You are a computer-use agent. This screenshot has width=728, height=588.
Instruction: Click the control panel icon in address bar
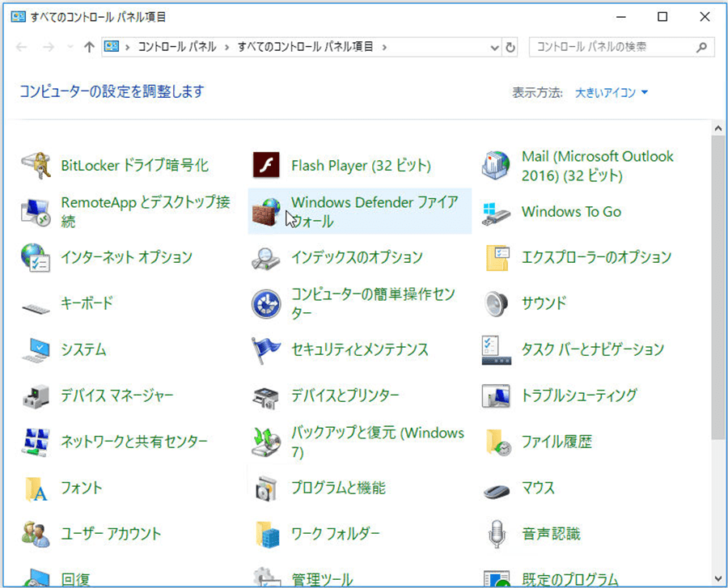pos(112,46)
